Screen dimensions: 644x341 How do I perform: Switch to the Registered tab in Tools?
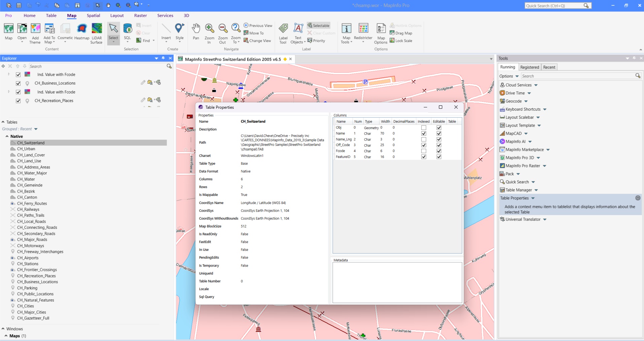coord(529,67)
